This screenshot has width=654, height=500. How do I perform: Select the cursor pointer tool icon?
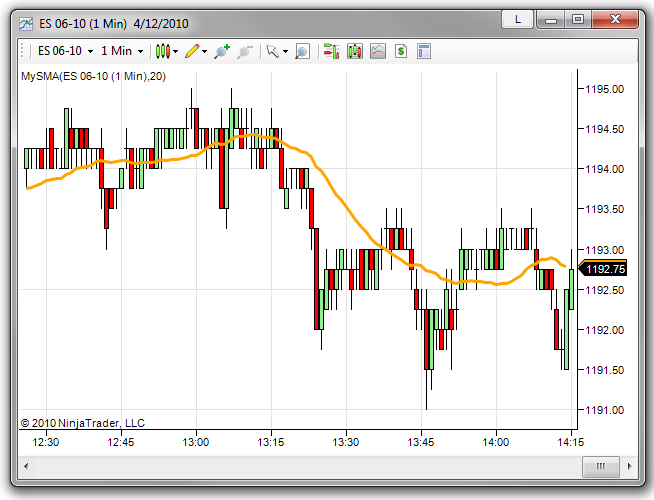pyautogui.click(x=272, y=51)
